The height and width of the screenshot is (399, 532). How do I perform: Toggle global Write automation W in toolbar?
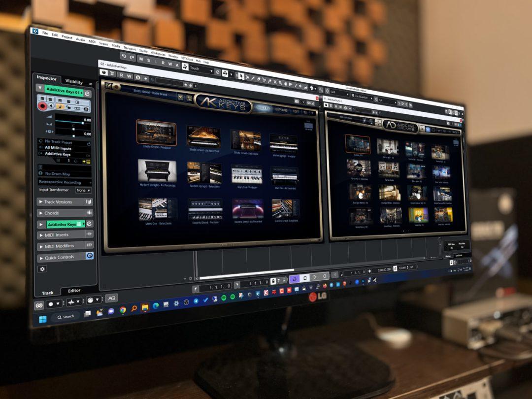pyautogui.click(x=170, y=64)
